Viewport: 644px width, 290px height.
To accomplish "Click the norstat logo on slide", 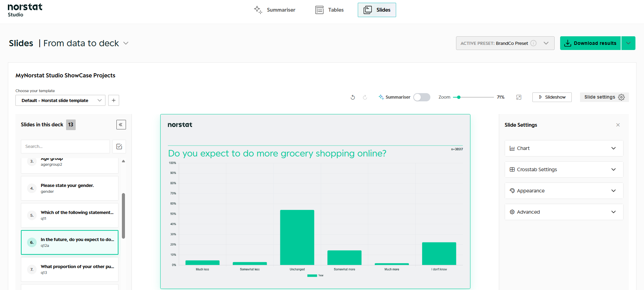I will [x=180, y=125].
